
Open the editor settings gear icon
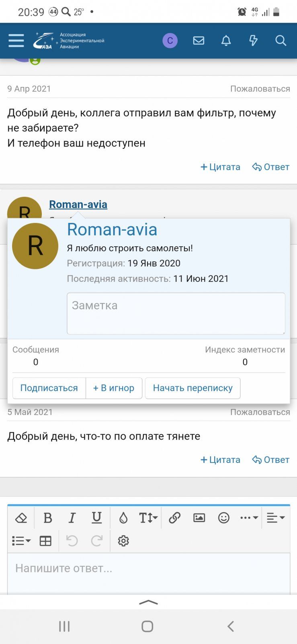click(x=123, y=541)
